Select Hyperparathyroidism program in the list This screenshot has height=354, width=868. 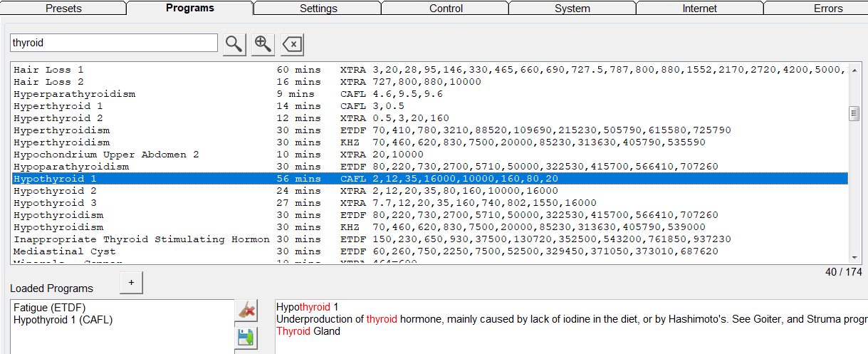coord(74,94)
